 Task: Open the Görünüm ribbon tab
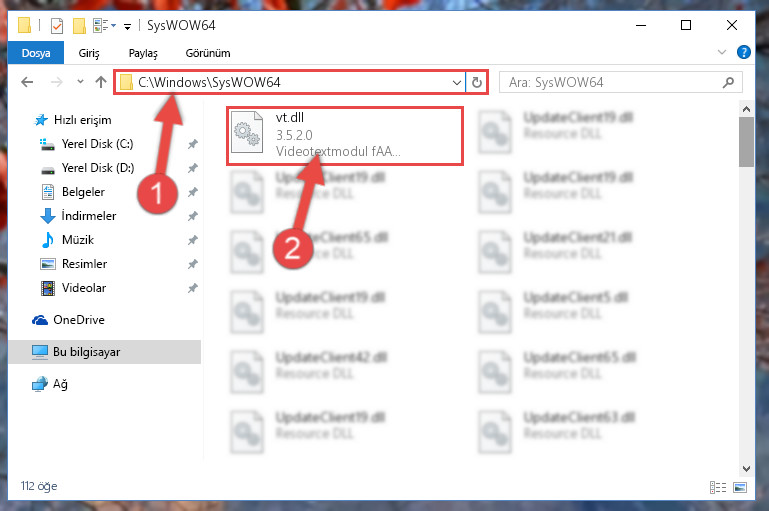(208, 53)
